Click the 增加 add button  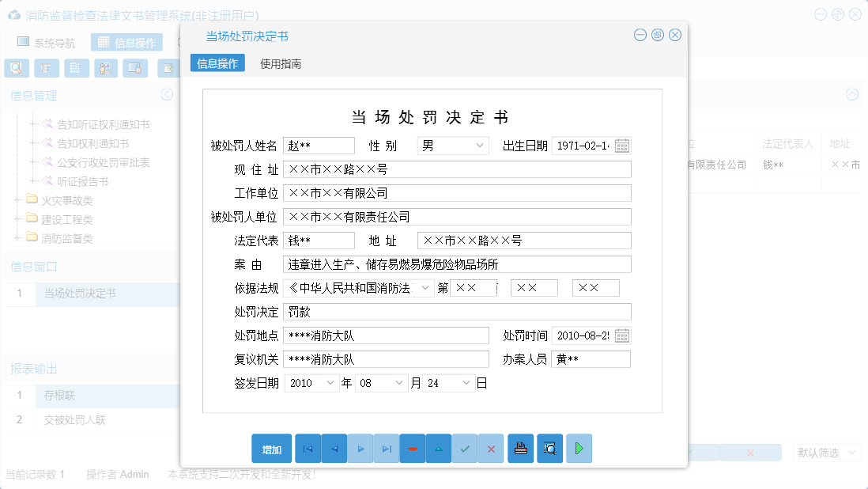[271, 448]
